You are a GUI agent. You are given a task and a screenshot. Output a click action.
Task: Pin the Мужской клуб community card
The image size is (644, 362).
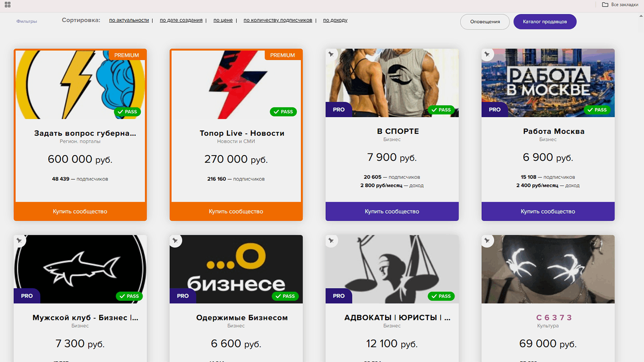pyautogui.click(x=19, y=240)
